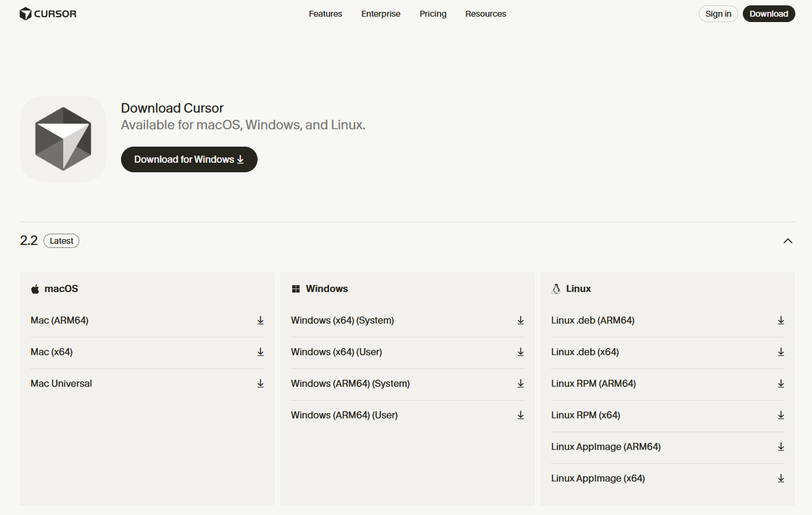Click download icon for Linux .deb (ARM64)
The width and height of the screenshot is (812, 515).
[x=781, y=321]
